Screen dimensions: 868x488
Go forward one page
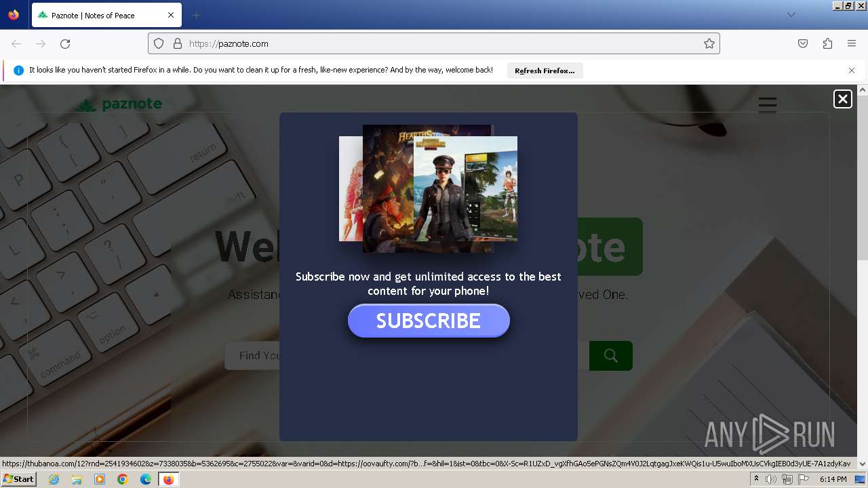41,43
